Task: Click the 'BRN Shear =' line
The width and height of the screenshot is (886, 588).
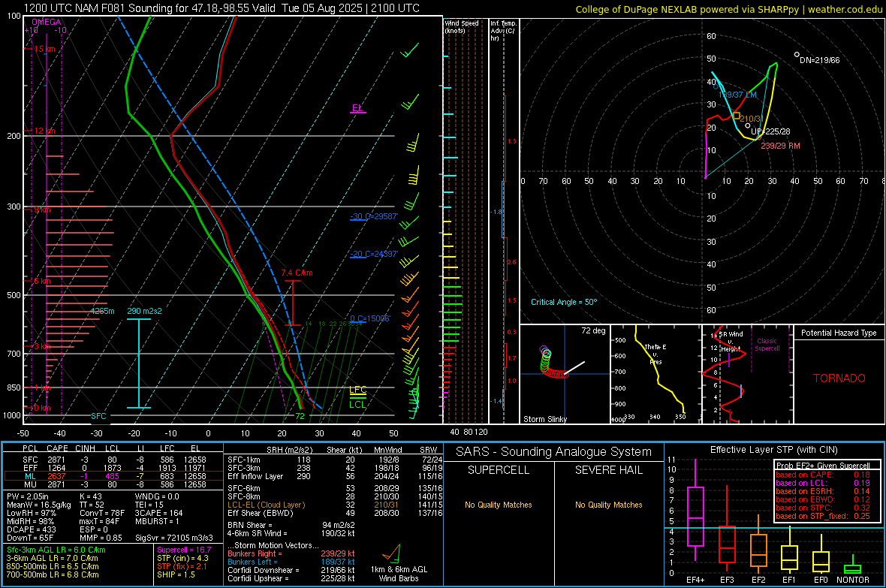Action: click(291, 525)
